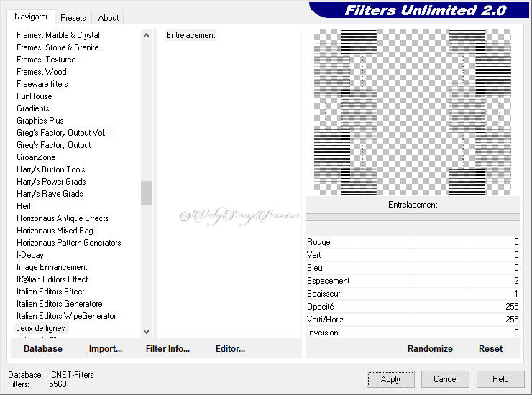Click the category list scrollbar thumb
The height and width of the screenshot is (395, 532).
click(x=146, y=193)
